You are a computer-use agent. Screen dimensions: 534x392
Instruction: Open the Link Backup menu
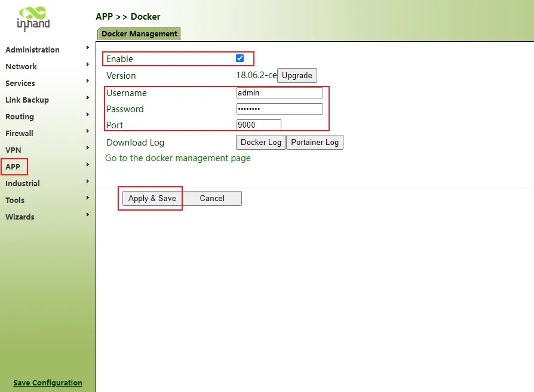[27, 100]
